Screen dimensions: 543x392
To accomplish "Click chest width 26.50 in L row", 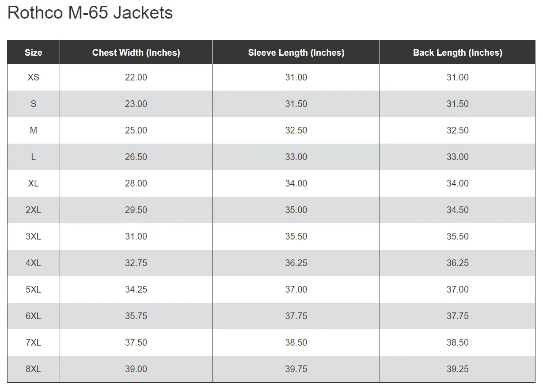I will tap(136, 157).
